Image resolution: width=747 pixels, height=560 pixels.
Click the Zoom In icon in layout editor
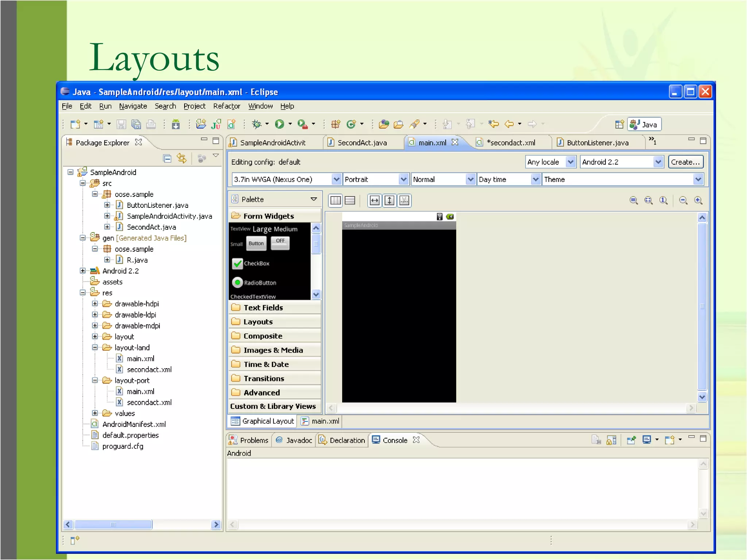698,200
